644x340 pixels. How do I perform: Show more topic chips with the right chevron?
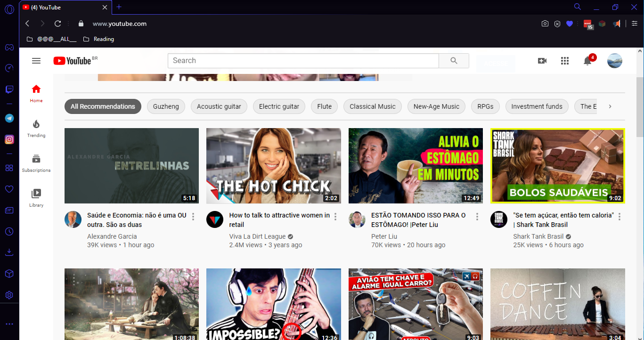[x=610, y=106]
